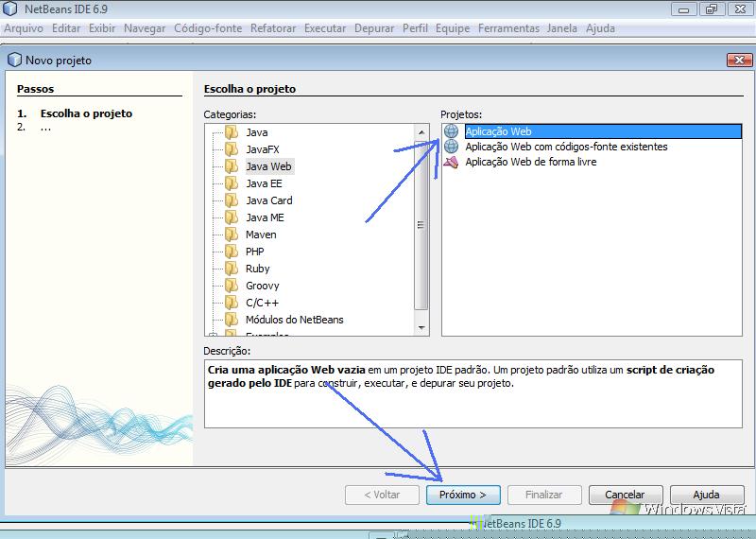Choose Aplicação Web com códigos-fonte existentes
This screenshot has height=539, width=756.
(x=566, y=147)
